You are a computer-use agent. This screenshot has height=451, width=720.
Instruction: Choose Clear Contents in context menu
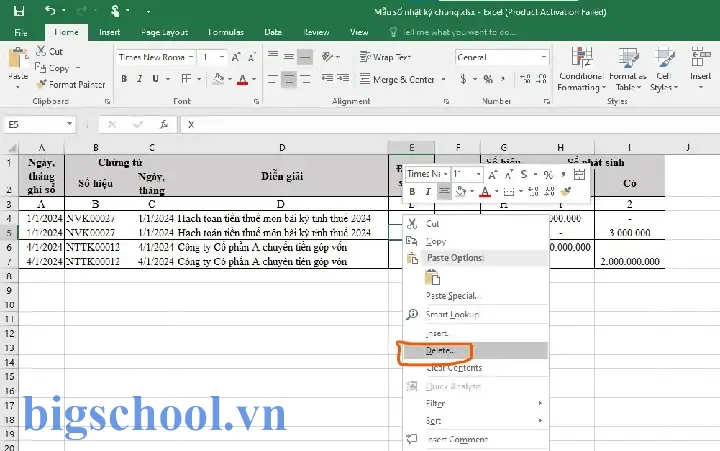[476, 368]
